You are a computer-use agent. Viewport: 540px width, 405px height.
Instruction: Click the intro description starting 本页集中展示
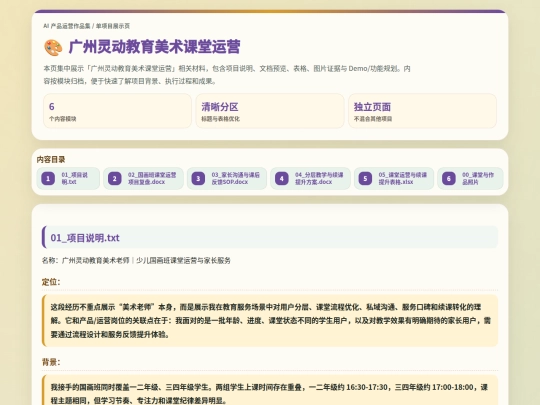tap(227, 75)
